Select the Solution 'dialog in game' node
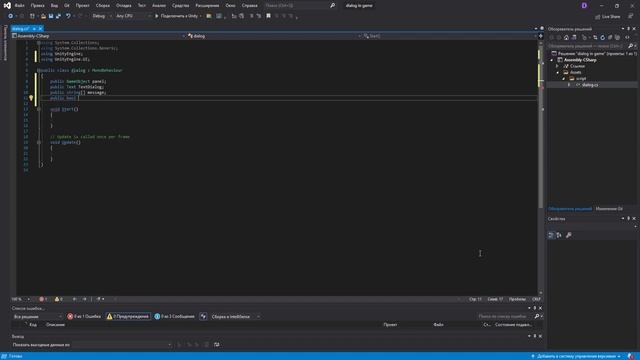 point(594,53)
